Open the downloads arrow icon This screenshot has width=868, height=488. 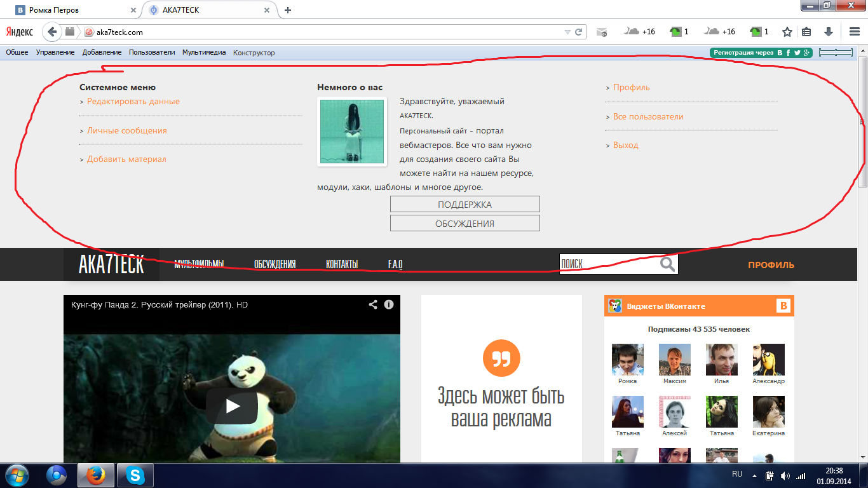coord(828,32)
